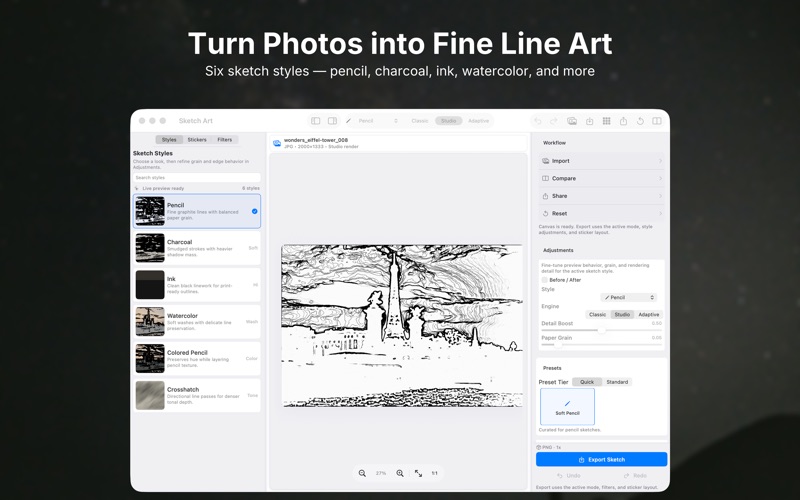This screenshot has width=800, height=500.
Task: Select Studio engine in the toolbar
Action: point(448,121)
